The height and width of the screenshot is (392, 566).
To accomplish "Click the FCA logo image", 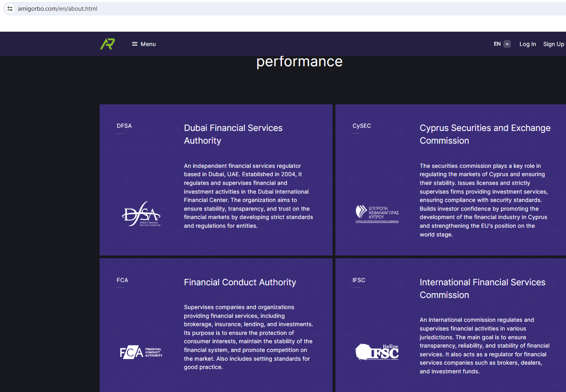I will click(x=141, y=352).
